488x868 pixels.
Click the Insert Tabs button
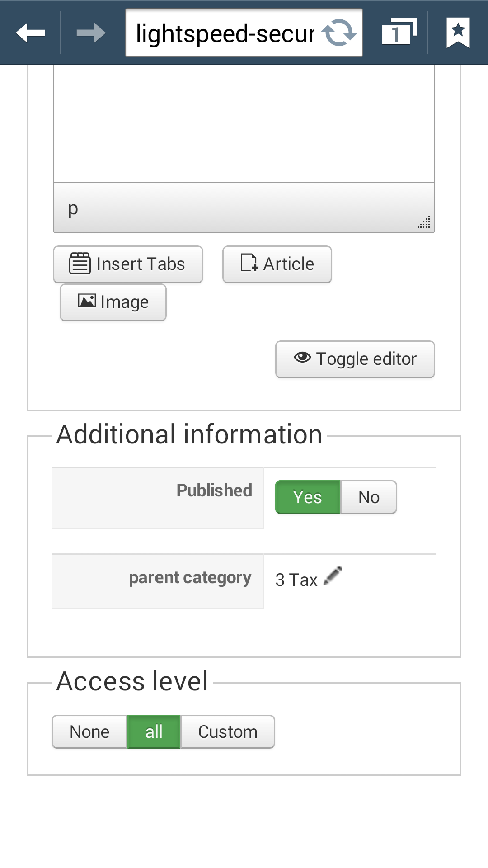point(128,264)
